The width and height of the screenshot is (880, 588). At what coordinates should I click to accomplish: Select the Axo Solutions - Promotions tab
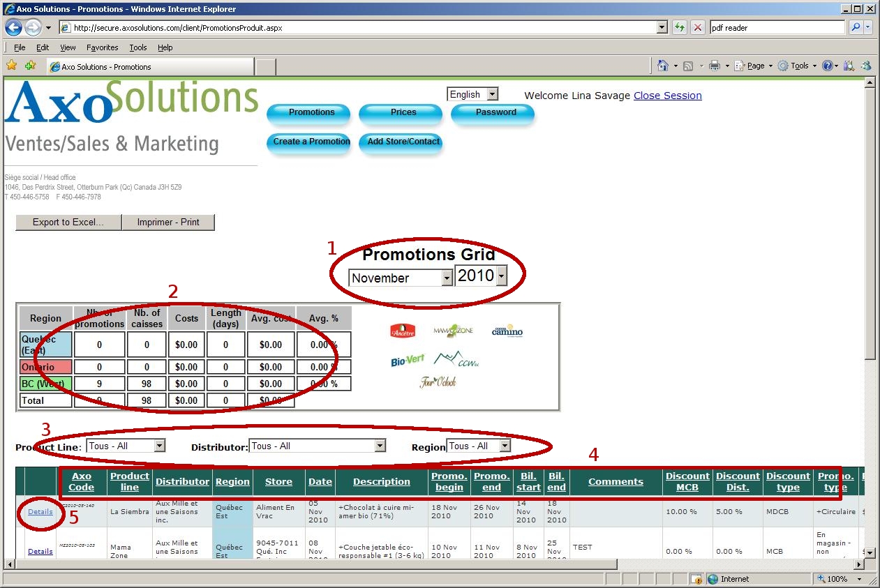tap(150, 66)
